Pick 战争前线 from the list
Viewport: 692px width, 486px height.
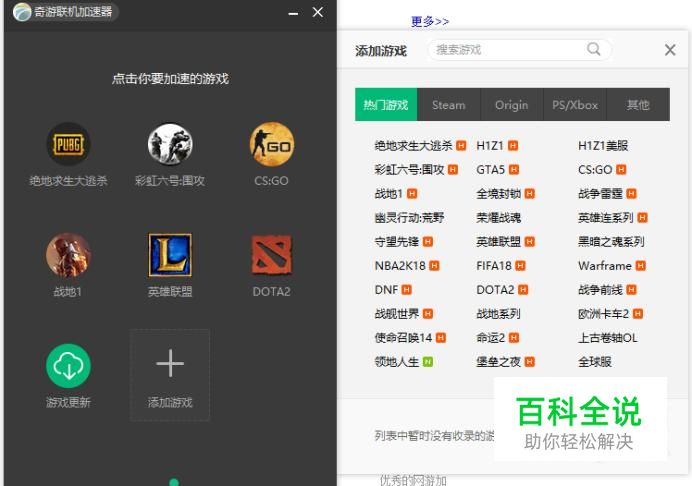(x=601, y=290)
